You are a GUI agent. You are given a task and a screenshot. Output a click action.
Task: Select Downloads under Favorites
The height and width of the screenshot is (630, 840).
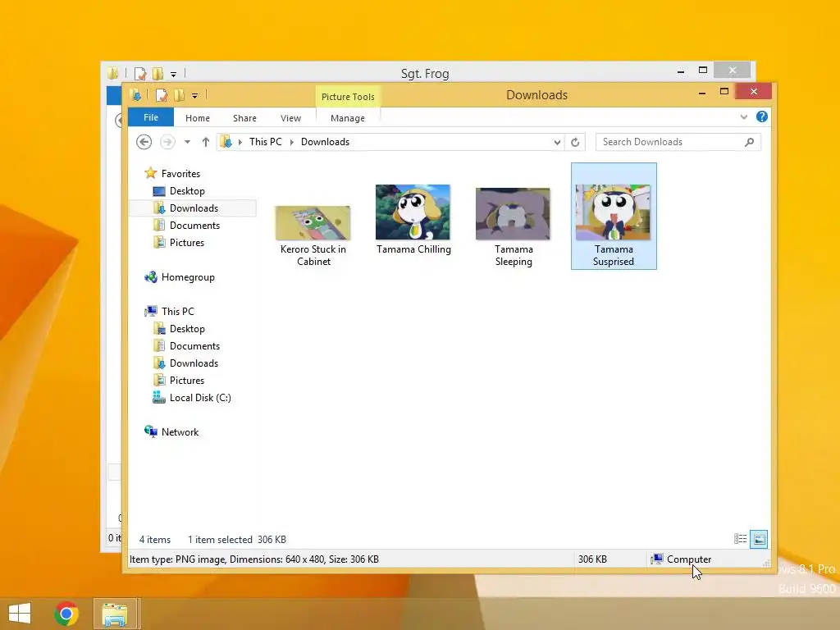(x=194, y=208)
